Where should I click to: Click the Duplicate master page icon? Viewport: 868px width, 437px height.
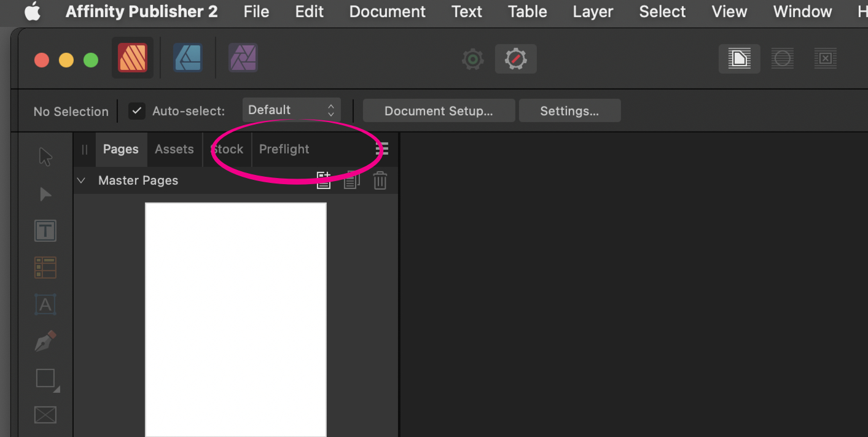[352, 180]
